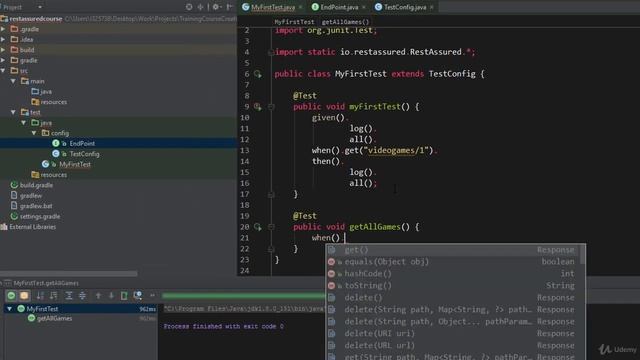Fold the getAllGames method at line 20
Viewport: 640px width, 360px height.
pyautogui.click(x=271, y=227)
